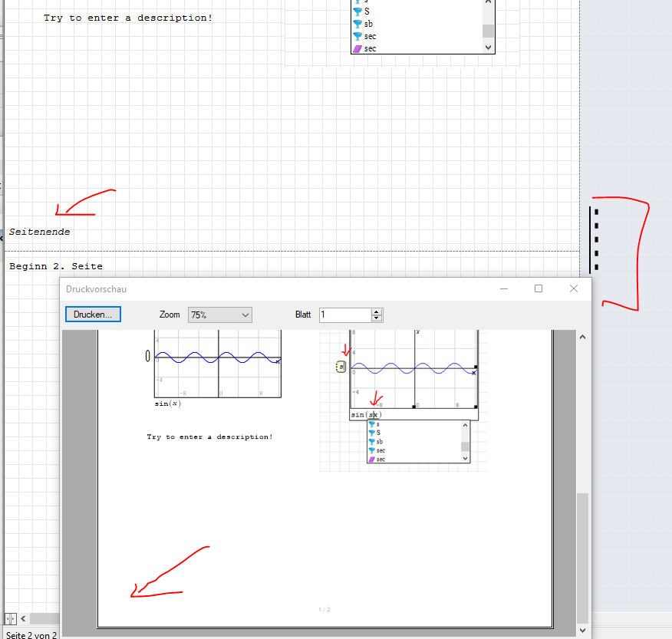Select blue funnel 'sec' entry in worksheet list
The width and height of the screenshot is (672, 639).
point(357,36)
